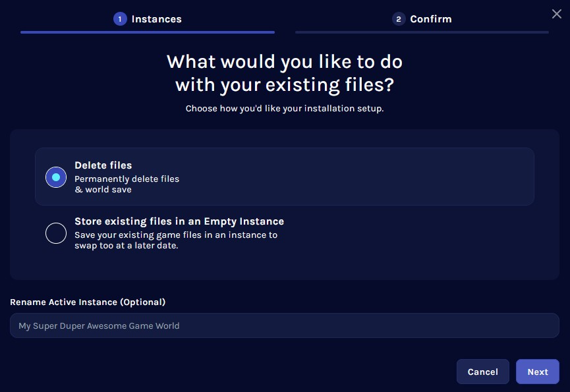Click the step 2 Confirm circle icon
This screenshot has height=392, width=570.
coord(399,19)
